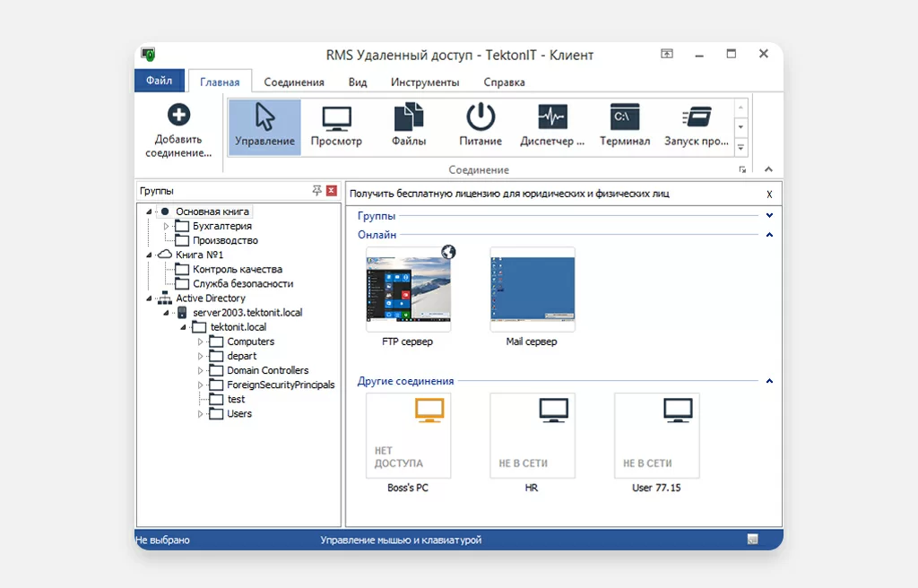The width and height of the screenshot is (918, 588).
Task: Click the Питание power control icon
Action: 481,125
